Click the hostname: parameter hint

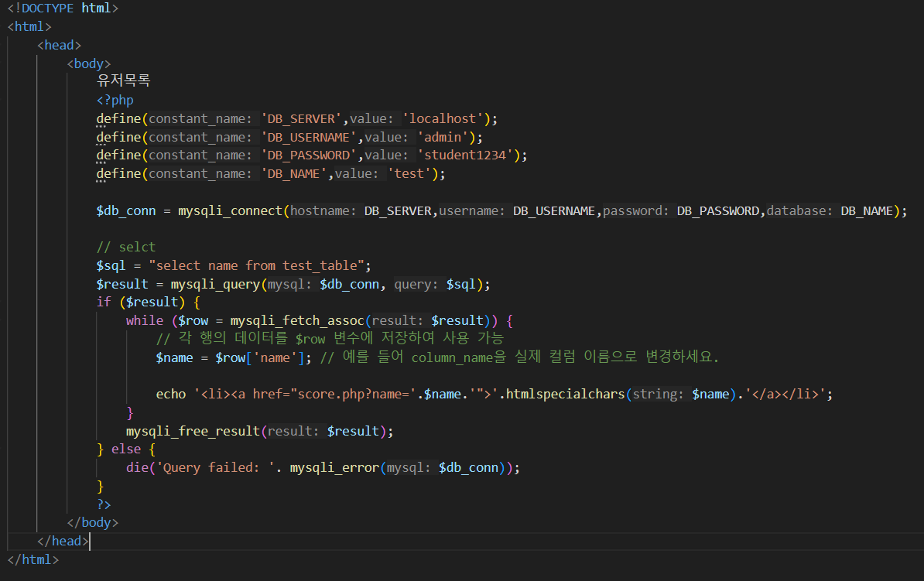point(323,211)
